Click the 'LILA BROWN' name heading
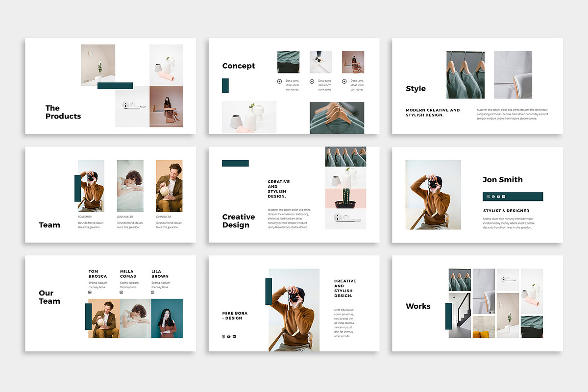 point(160,274)
